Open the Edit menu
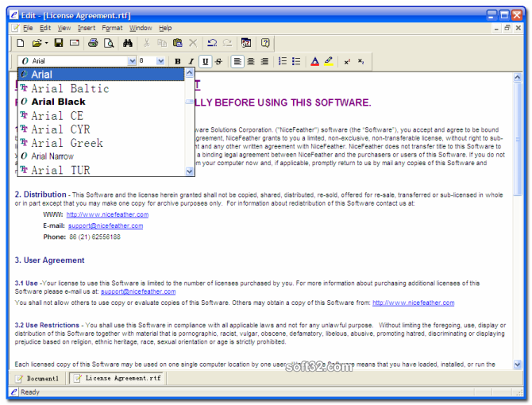 [x=45, y=28]
